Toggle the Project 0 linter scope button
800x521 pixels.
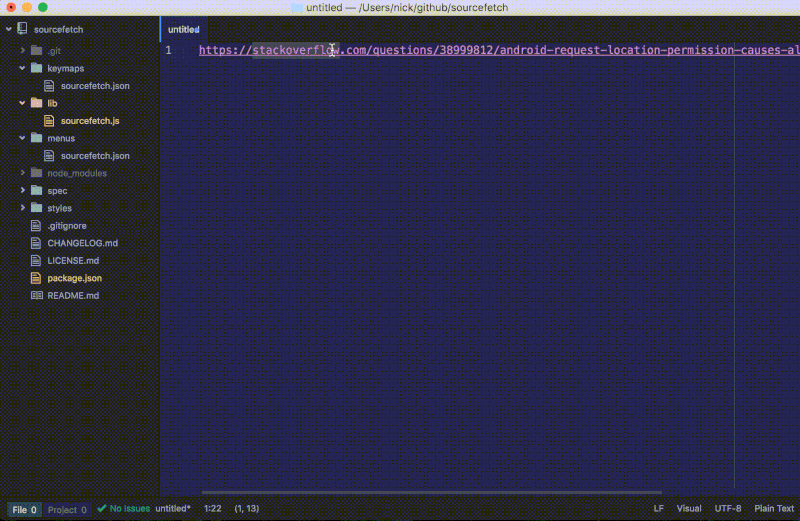pos(68,509)
